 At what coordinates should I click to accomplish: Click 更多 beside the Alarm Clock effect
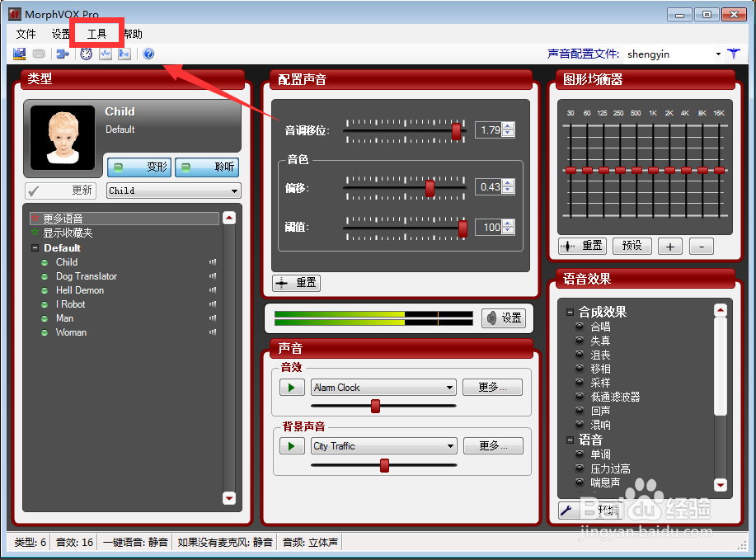tap(492, 388)
